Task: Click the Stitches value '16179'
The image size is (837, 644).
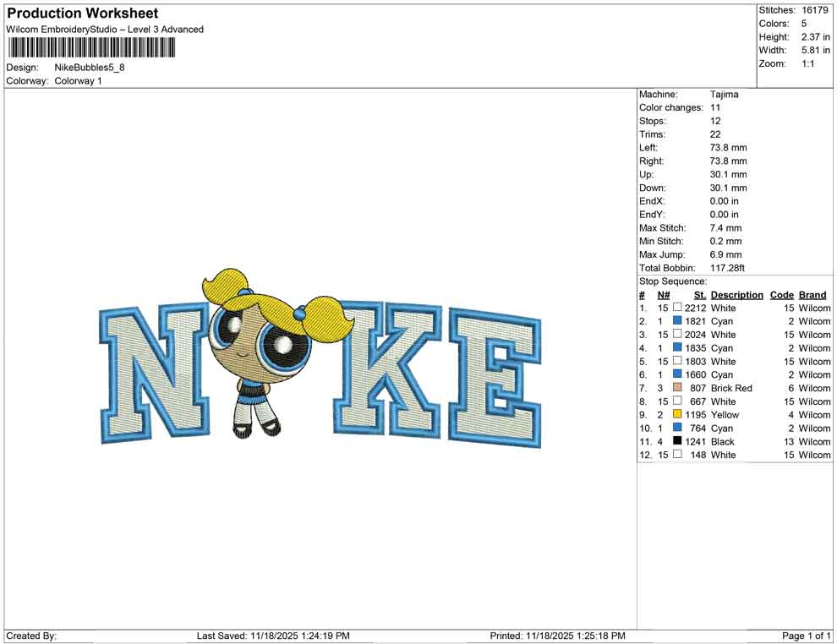Action: (815, 10)
